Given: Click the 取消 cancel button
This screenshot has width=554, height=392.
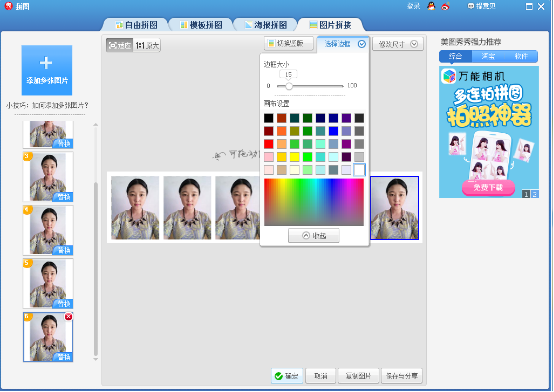Looking at the screenshot, I should tap(320, 376).
